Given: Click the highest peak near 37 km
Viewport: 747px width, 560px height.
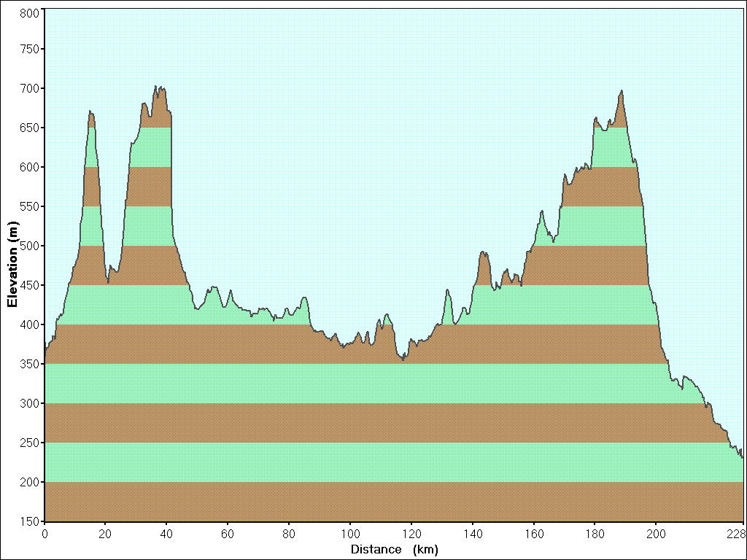Looking at the screenshot, I should (x=156, y=87).
